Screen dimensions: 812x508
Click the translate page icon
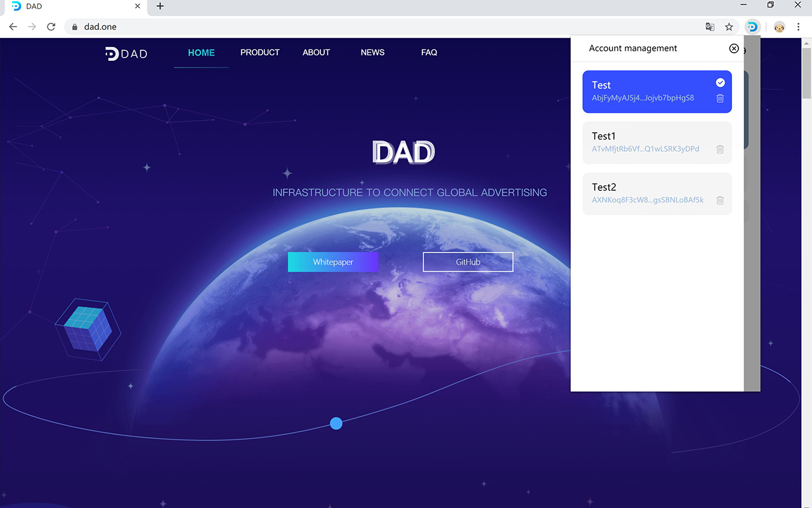tap(710, 27)
